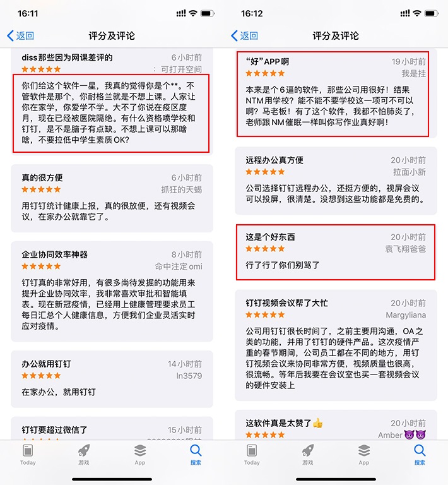Go back with 返回 on right screen
Screen dimensions: 448x485
[x=244, y=36]
